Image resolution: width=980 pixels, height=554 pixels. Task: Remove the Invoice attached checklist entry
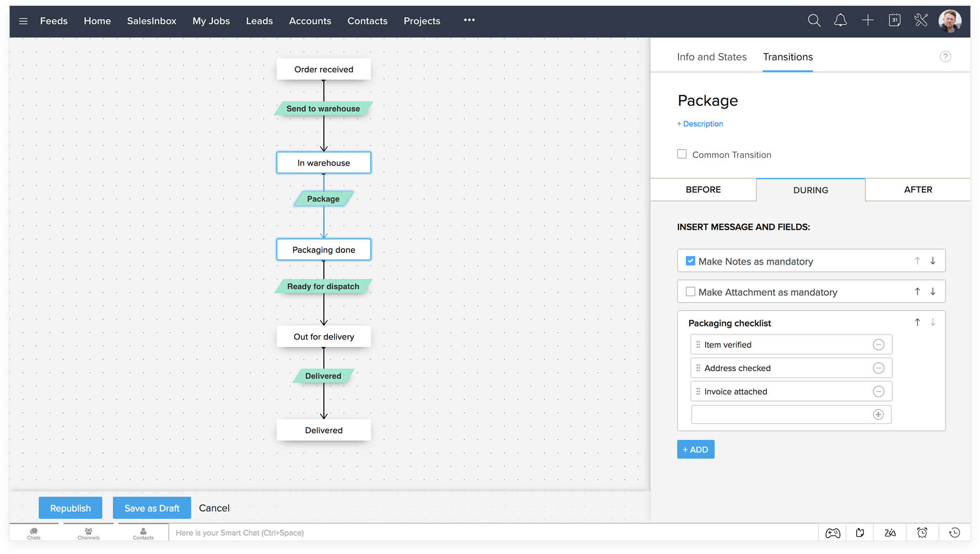tap(878, 391)
